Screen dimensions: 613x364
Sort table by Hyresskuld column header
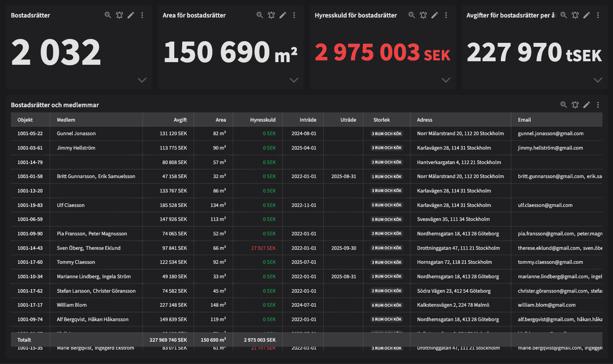tap(263, 120)
